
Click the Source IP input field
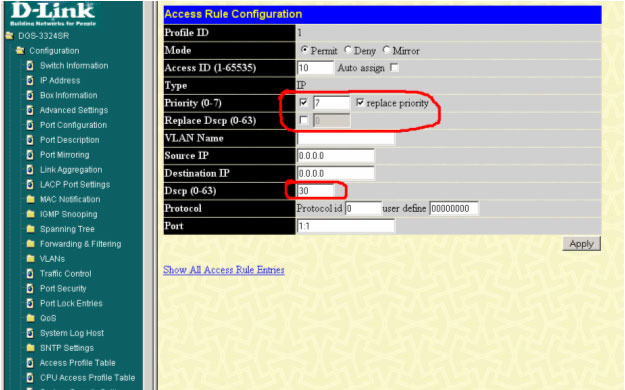336,156
